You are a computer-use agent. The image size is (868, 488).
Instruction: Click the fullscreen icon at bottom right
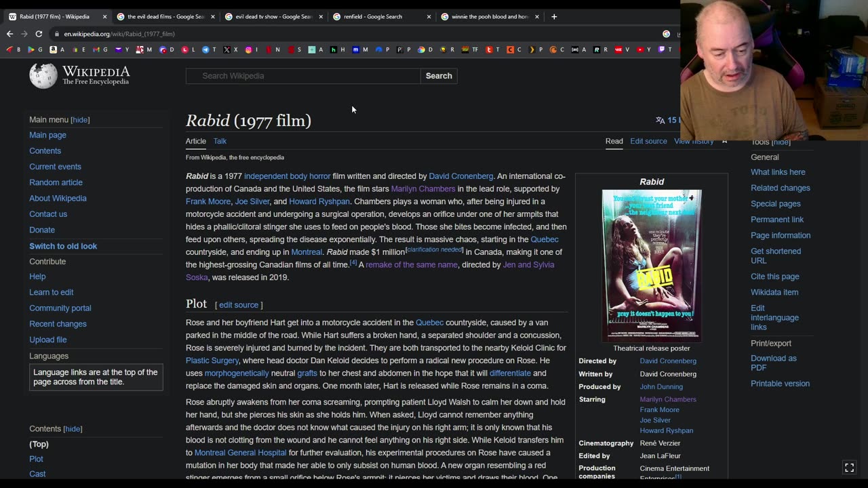click(x=849, y=468)
